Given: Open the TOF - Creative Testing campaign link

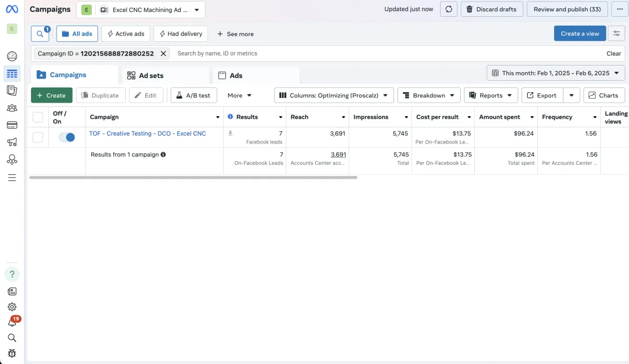Looking at the screenshot, I should pyautogui.click(x=147, y=134).
